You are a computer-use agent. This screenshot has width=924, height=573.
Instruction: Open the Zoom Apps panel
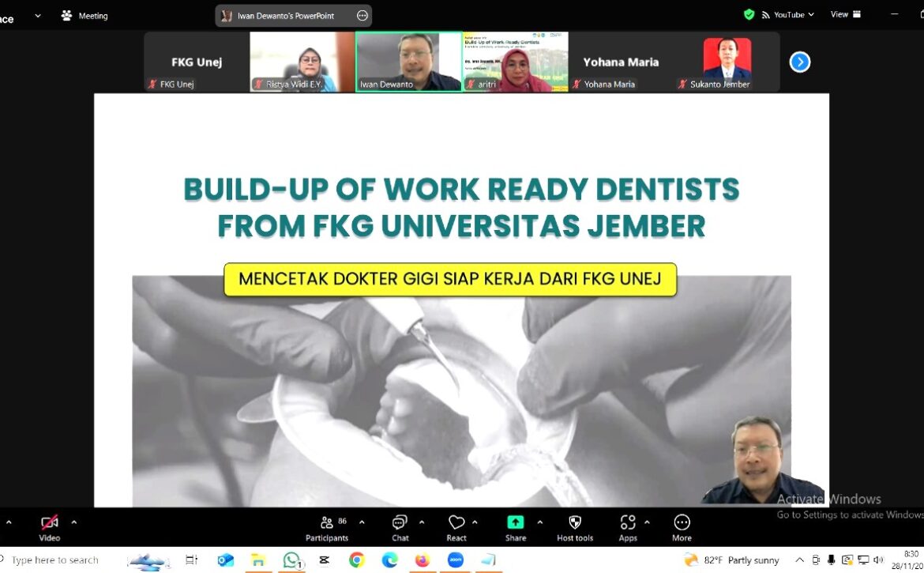[628, 528]
